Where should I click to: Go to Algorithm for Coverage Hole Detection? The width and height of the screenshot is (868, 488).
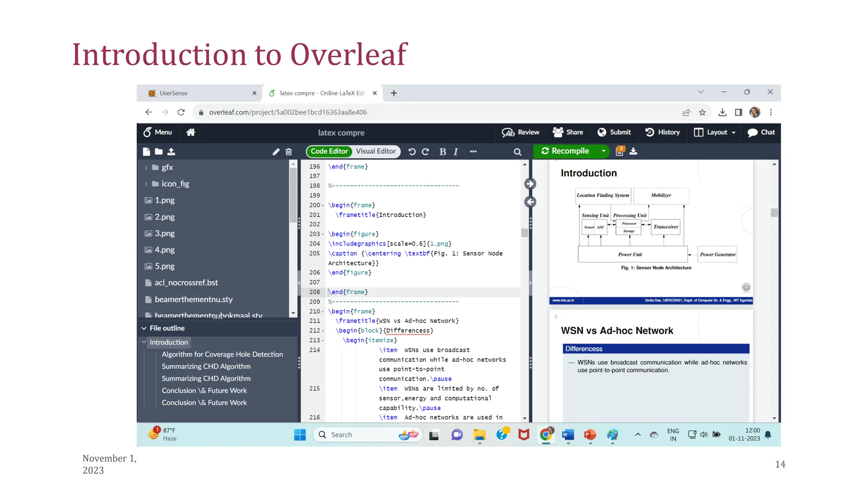(x=222, y=354)
